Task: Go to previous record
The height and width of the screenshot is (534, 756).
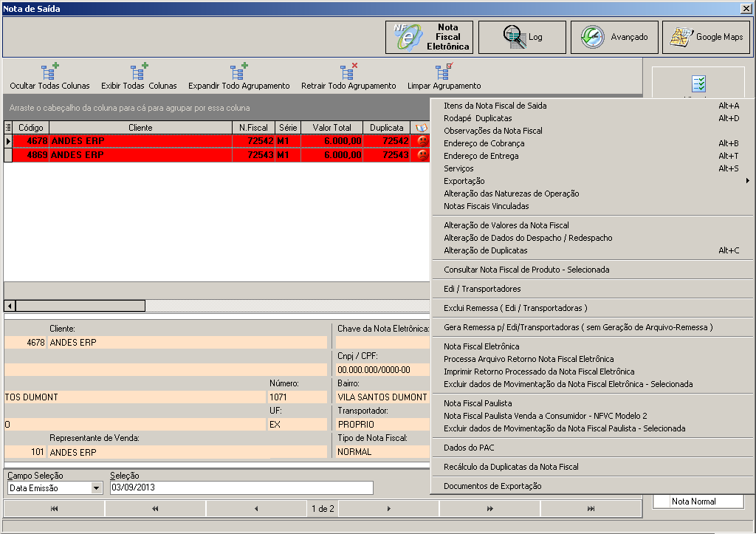Action: pos(256,508)
